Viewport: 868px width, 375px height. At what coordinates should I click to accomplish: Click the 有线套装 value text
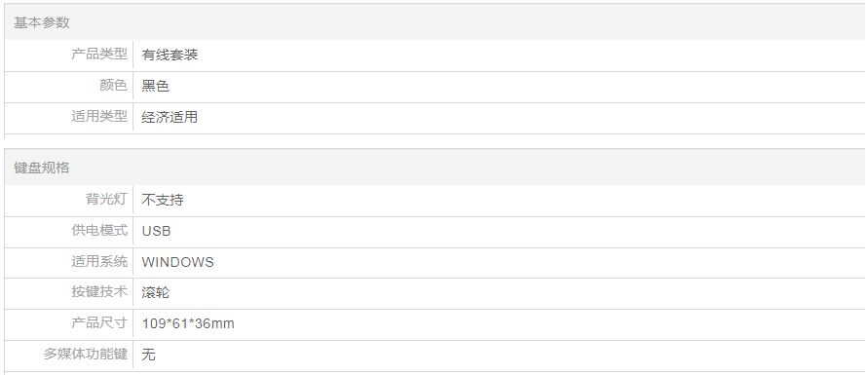170,55
